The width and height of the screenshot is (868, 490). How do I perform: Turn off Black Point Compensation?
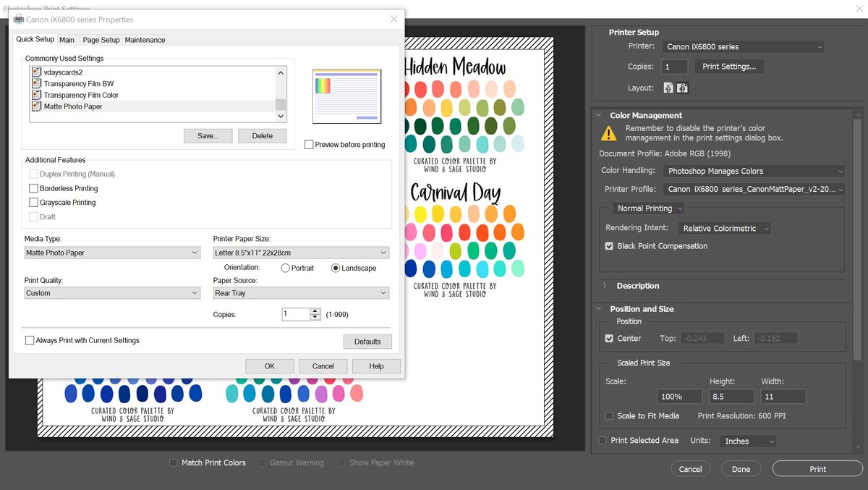609,246
